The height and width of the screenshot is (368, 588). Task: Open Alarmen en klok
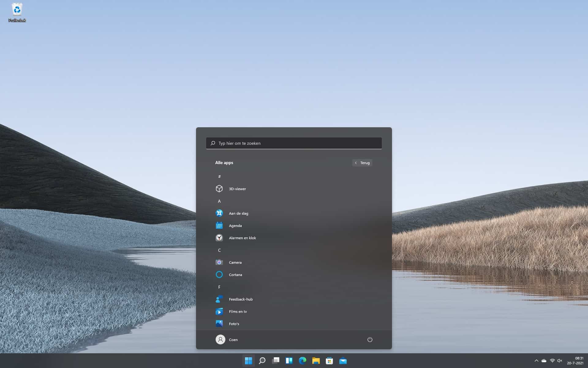[242, 238]
